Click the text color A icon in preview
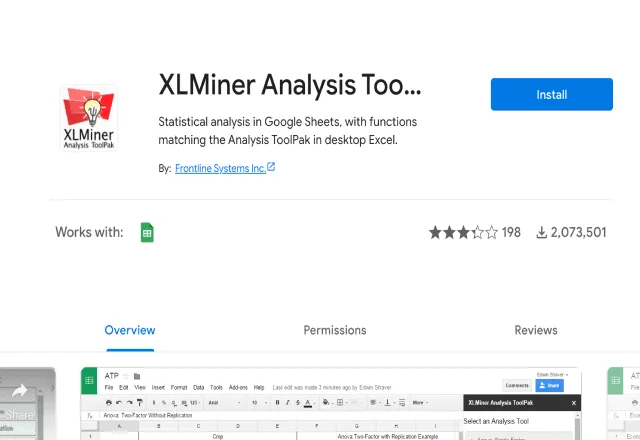 [308, 403]
